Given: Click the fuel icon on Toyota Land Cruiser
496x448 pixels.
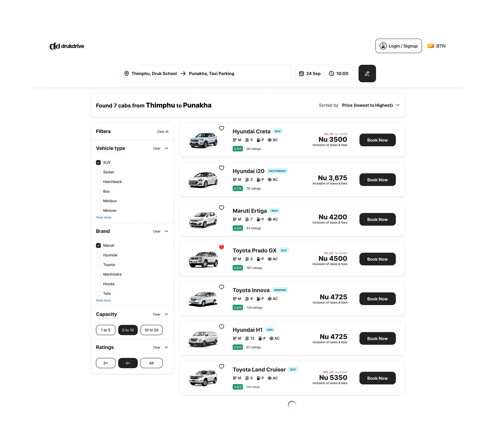Looking at the screenshot, I should tap(258, 378).
